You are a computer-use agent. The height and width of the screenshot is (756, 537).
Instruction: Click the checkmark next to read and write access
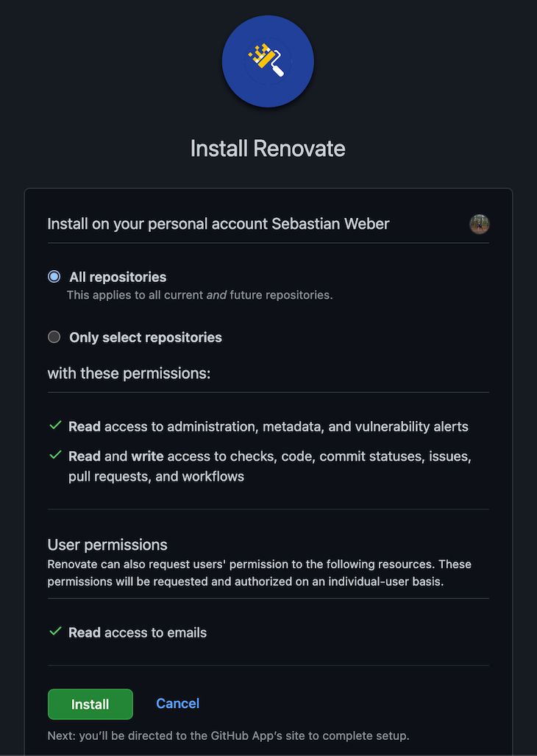54,455
